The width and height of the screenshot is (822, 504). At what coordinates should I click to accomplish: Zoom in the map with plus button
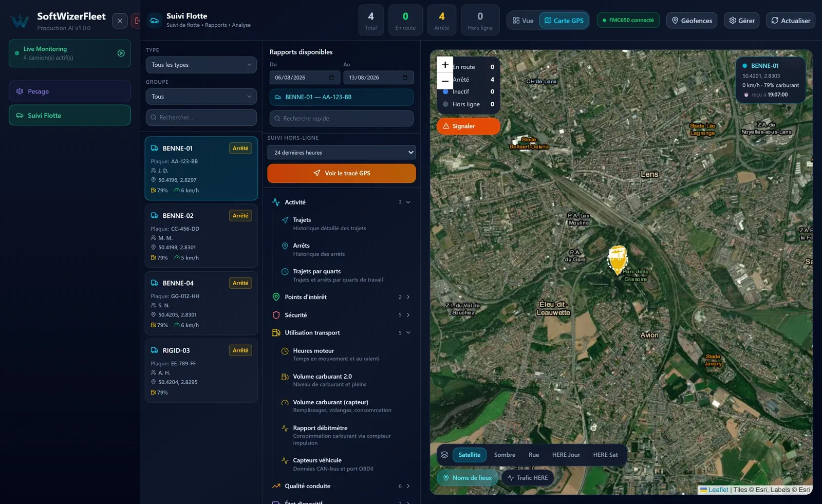coord(445,65)
